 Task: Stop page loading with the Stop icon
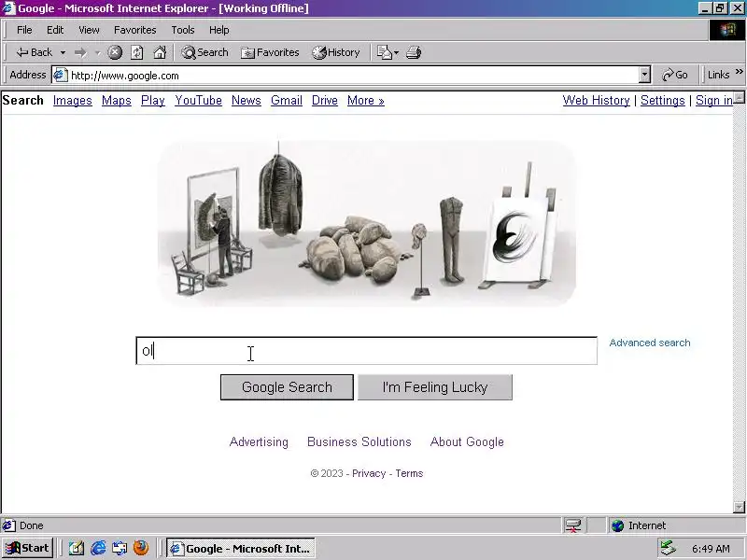[114, 52]
